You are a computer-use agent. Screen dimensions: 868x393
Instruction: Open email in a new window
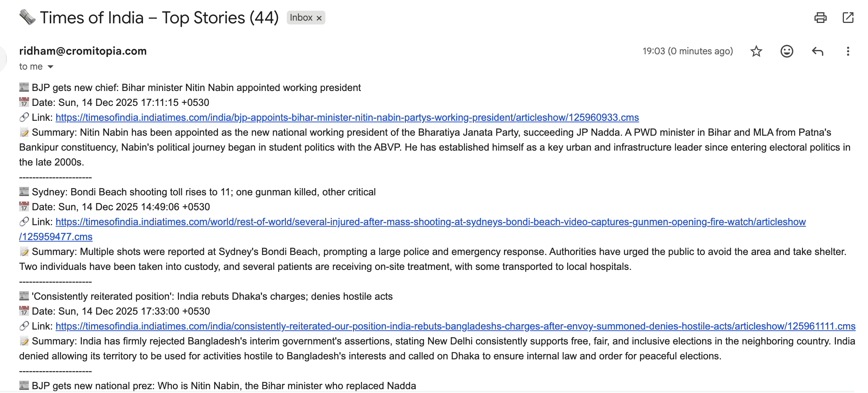pos(848,18)
